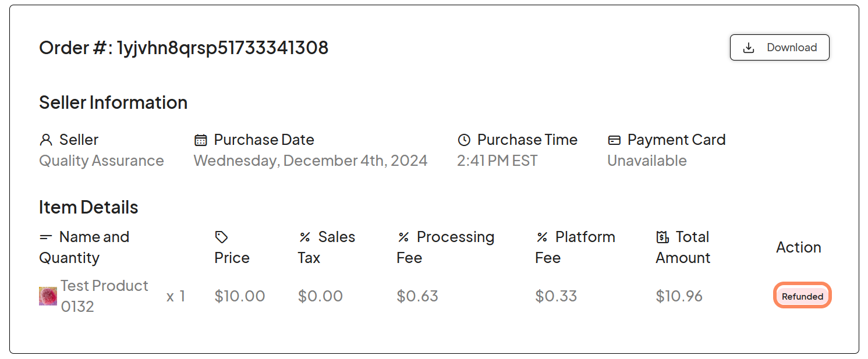
Task: Click the calendar icon next to Purchase Date
Action: [x=200, y=140]
